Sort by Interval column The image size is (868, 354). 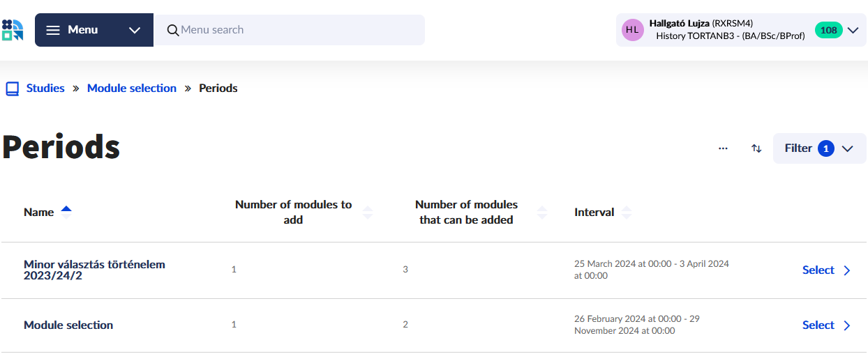626,213
